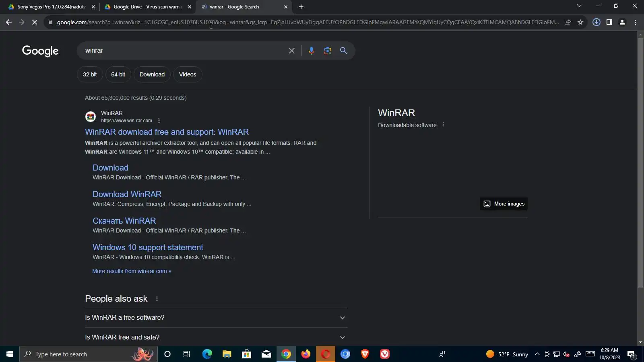Click the magnifier search button
644x362 pixels.
[x=343, y=51]
